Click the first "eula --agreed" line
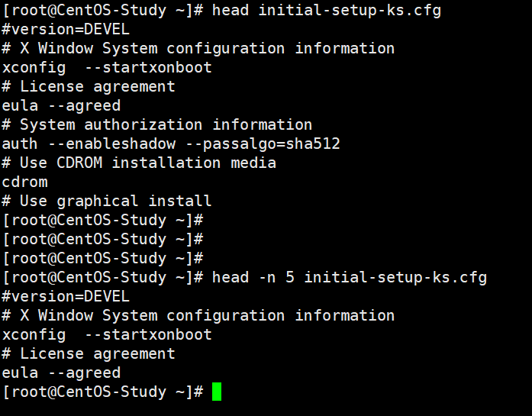The height and width of the screenshot is (416, 532). tap(61, 106)
